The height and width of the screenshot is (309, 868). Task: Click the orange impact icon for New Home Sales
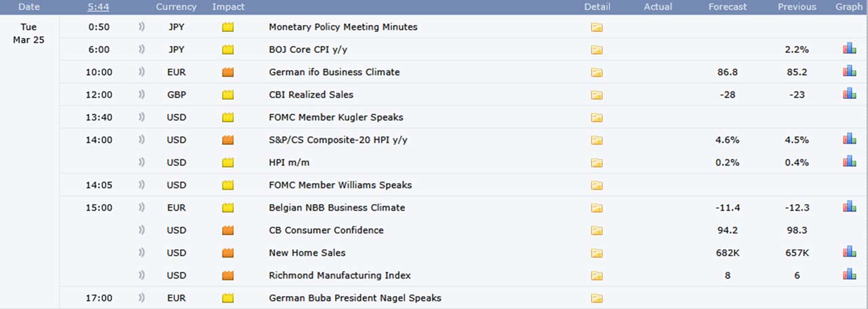coord(228,253)
